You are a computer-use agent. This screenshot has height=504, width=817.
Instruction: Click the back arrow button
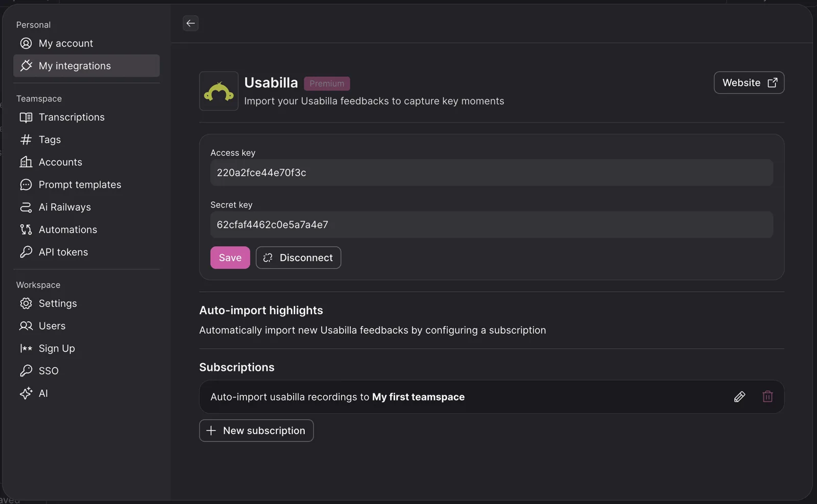coord(190,23)
